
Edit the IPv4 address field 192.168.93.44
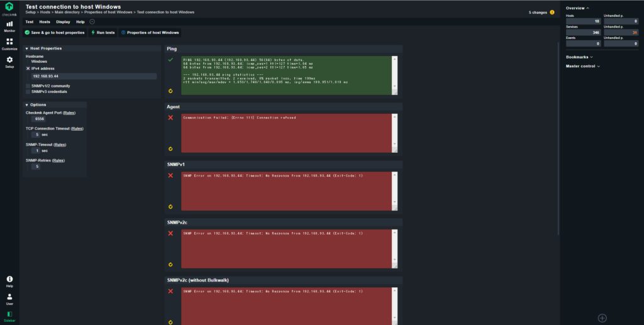(94, 76)
